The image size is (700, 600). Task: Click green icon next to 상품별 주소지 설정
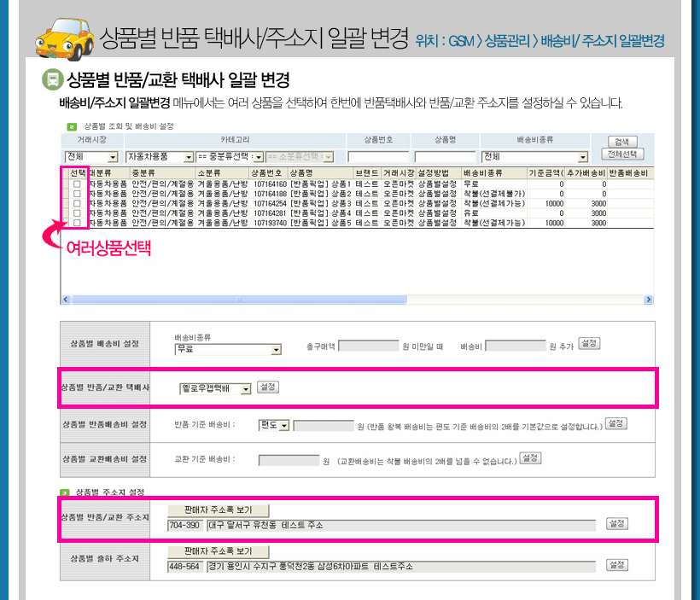point(65,492)
